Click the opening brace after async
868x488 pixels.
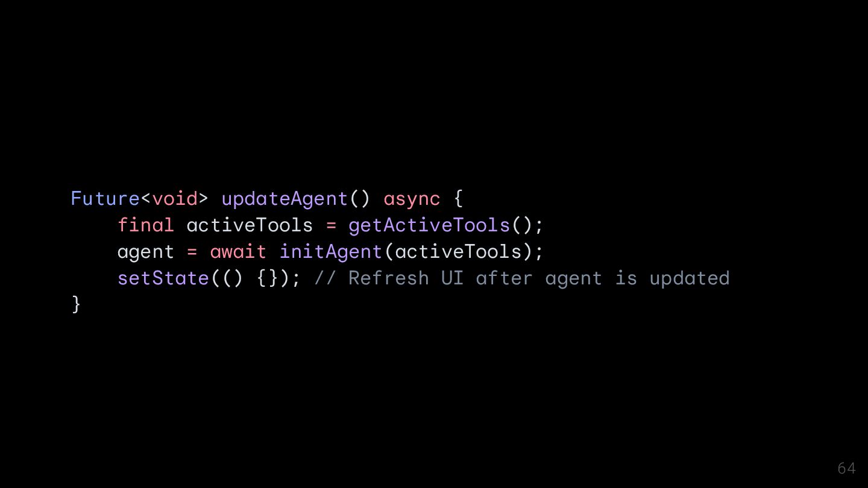click(x=458, y=198)
